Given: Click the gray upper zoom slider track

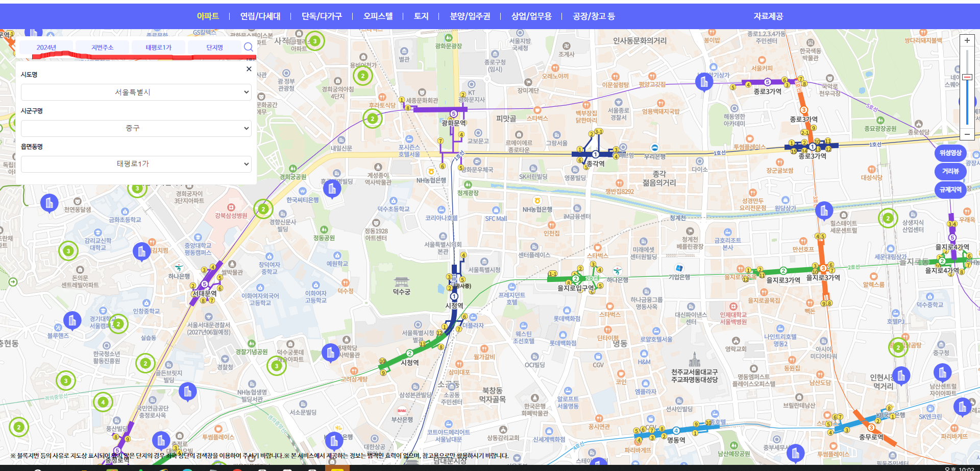Looking at the screenshot, I should (x=967, y=61).
